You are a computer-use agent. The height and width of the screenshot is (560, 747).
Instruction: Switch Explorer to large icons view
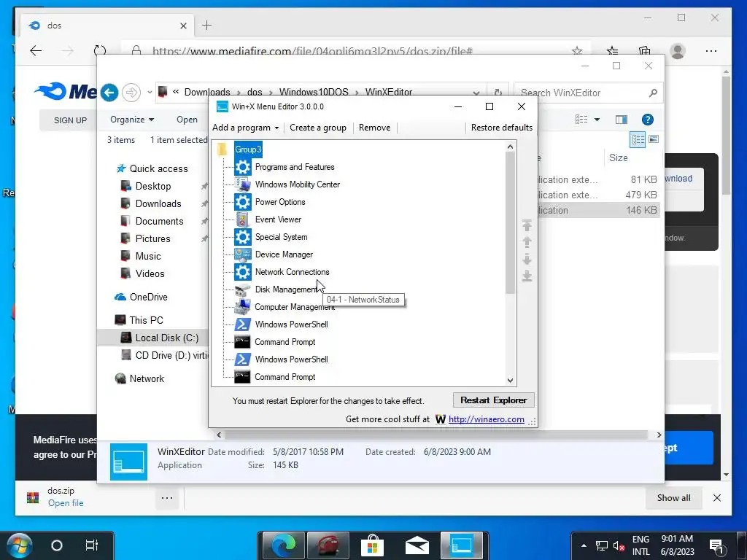point(654,139)
